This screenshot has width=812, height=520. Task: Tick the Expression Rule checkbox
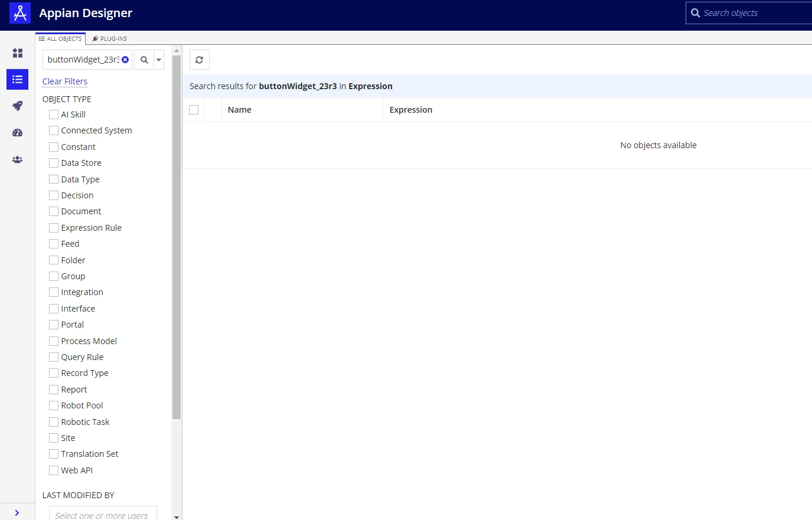point(54,228)
